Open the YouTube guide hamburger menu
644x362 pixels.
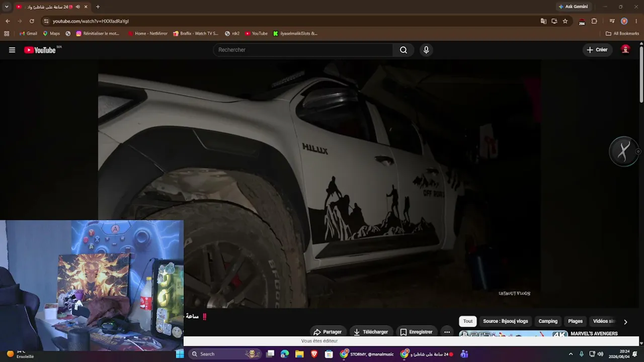coord(12,50)
